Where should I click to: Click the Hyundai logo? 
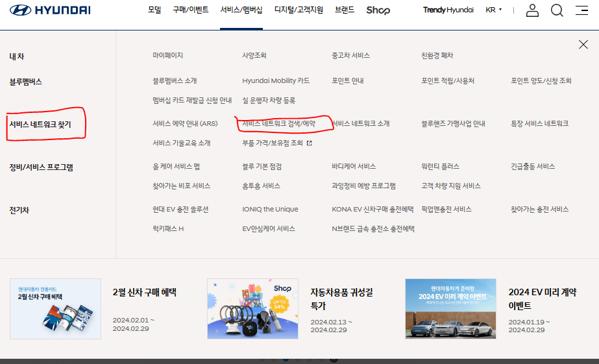point(50,10)
